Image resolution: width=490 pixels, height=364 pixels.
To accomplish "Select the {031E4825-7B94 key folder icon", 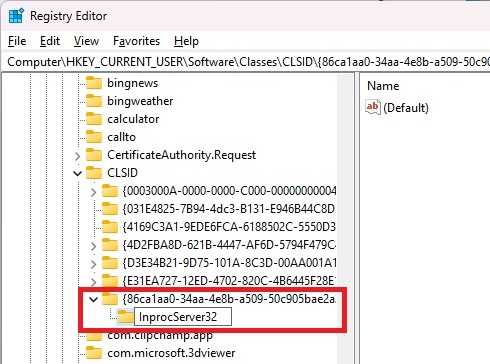I will point(110,209).
